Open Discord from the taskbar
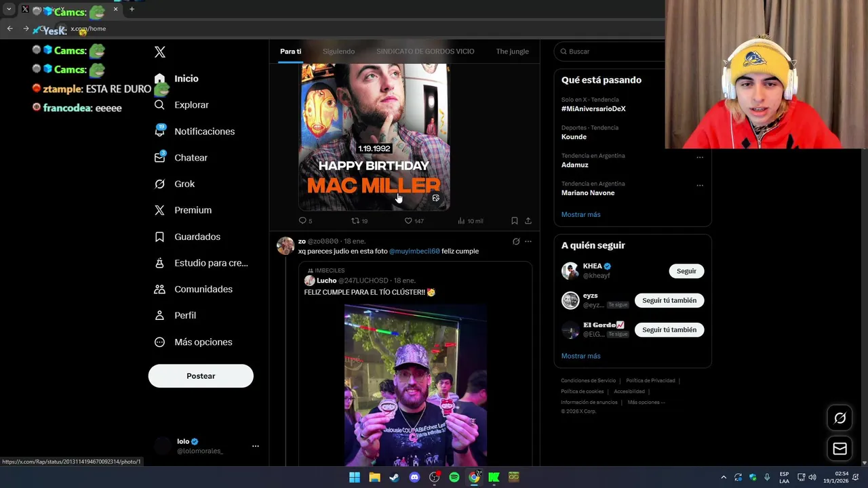868x488 pixels. 414,477
